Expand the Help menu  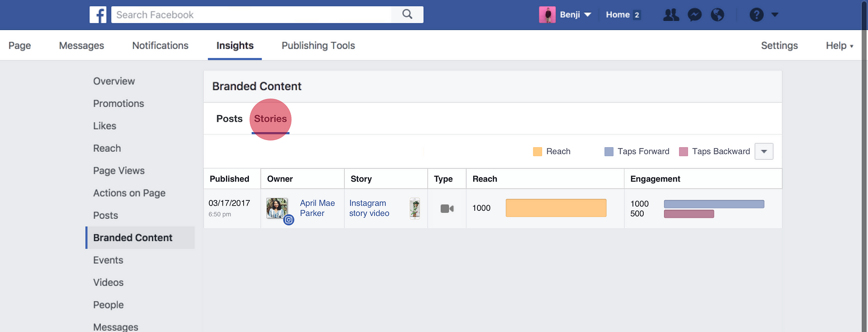[x=839, y=46]
